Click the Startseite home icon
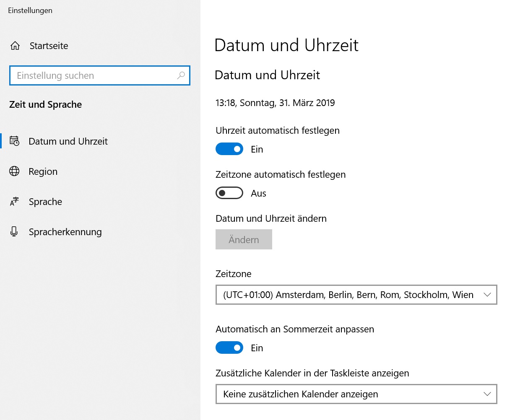 coord(15,46)
